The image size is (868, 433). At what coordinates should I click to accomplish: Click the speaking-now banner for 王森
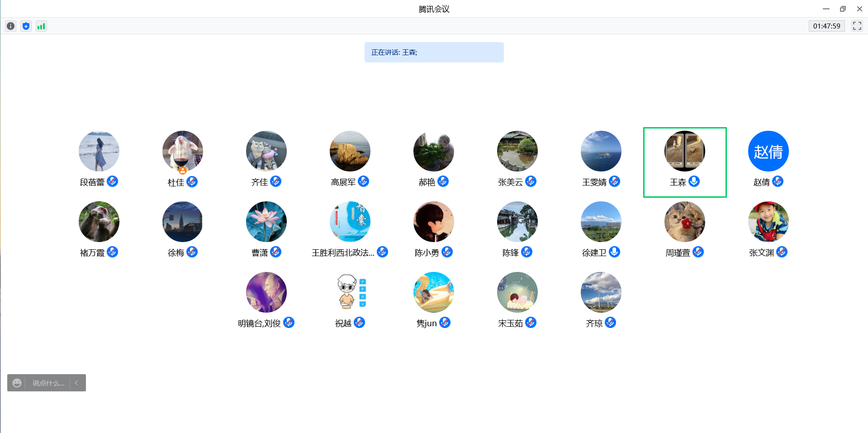(434, 52)
